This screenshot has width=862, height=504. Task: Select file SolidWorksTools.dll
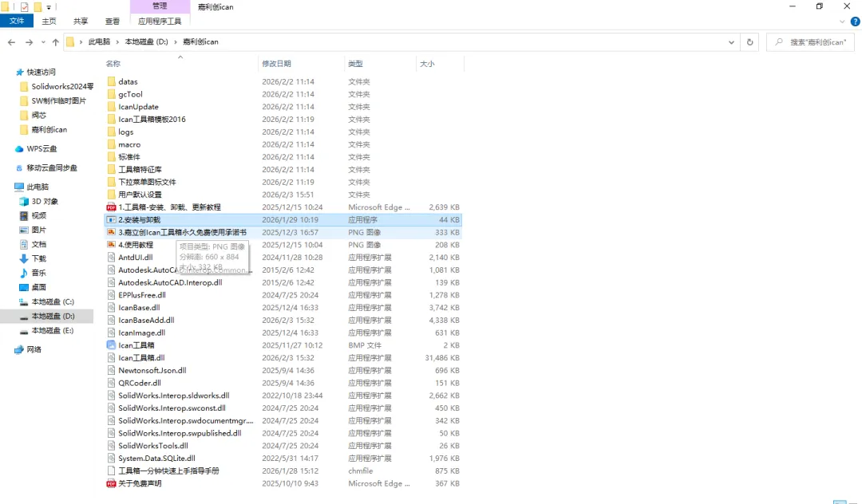point(152,446)
